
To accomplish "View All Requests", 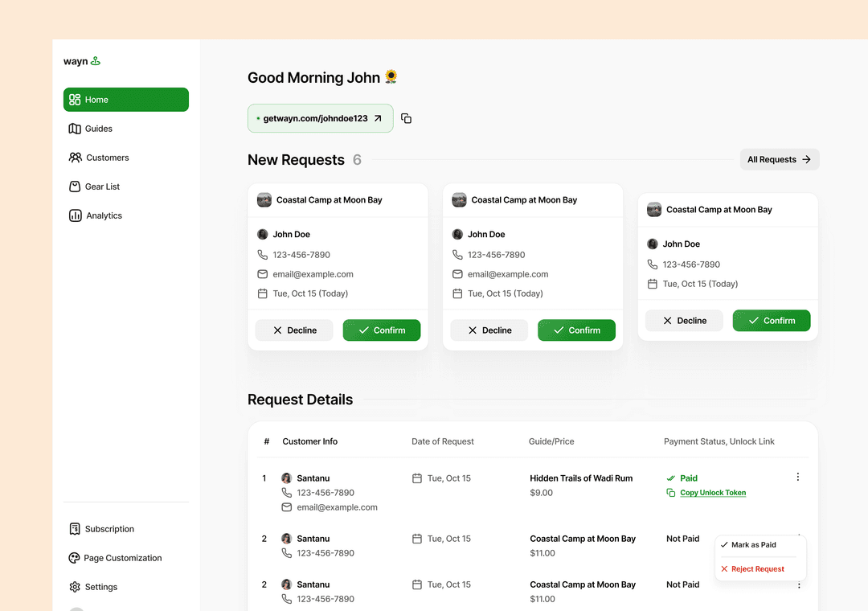I will click(780, 159).
